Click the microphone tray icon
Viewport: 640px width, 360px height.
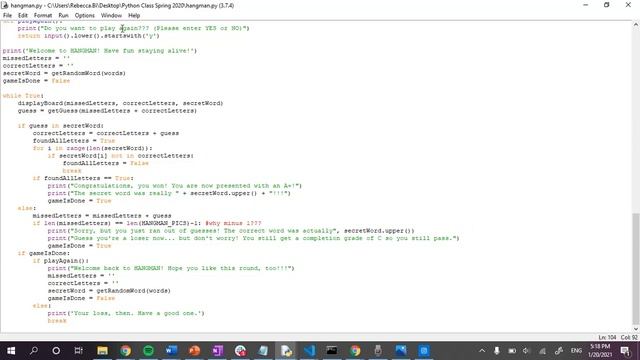coord(497,351)
